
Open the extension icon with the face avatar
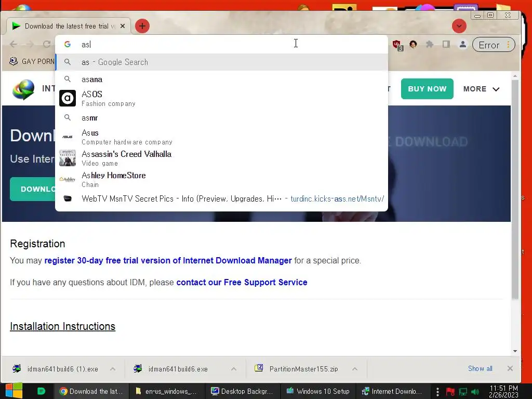[413, 45]
